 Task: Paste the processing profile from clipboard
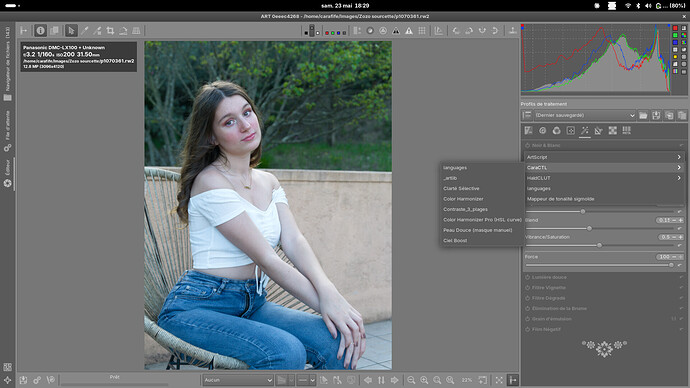(682, 115)
